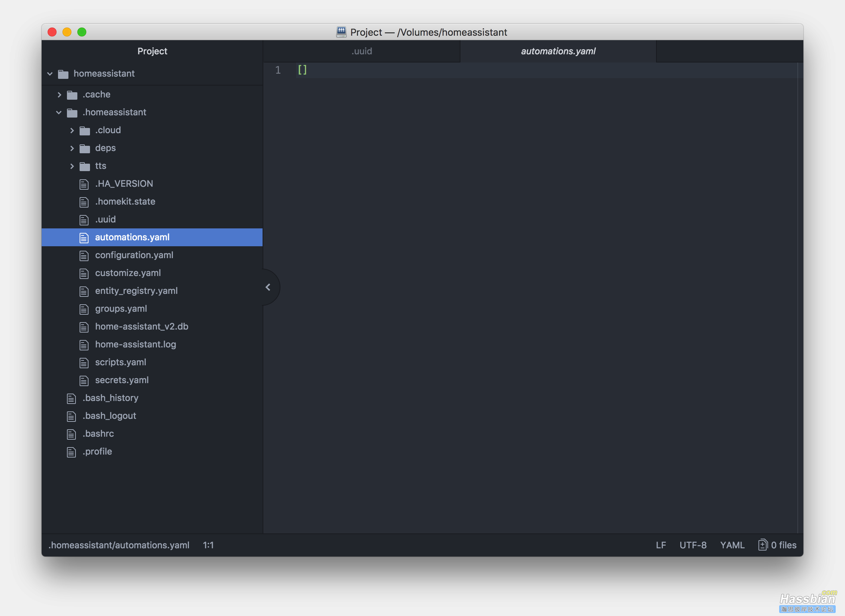Viewport: 845px width, 616px height.
Task: Click the empty brackets on line 1
Action: [x=302, y=70]
